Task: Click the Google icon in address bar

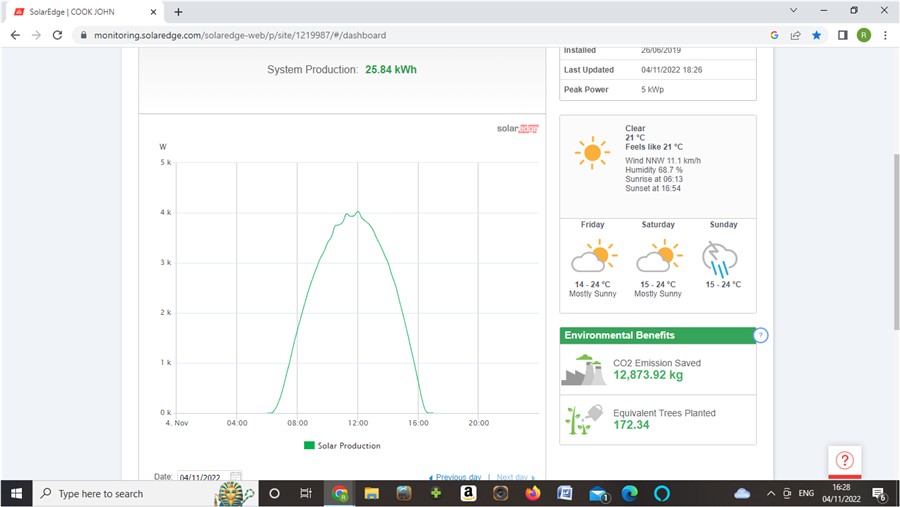Action: pos(774,35)
